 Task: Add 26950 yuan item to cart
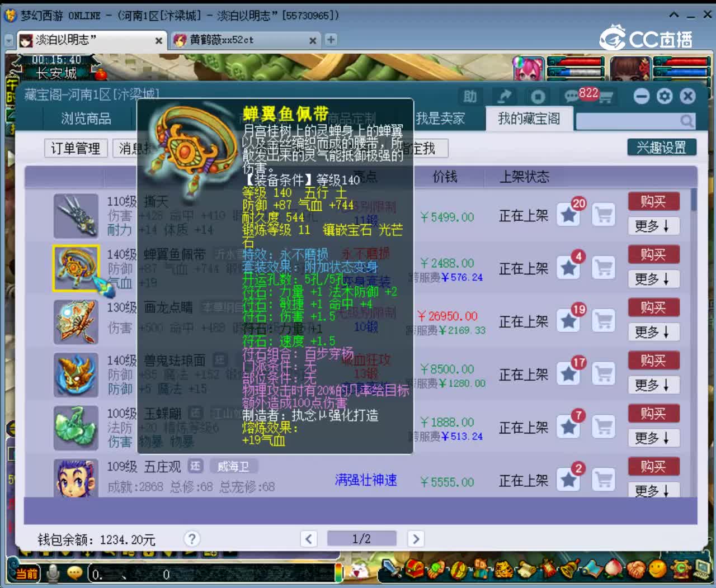click(x=604, y=321)
